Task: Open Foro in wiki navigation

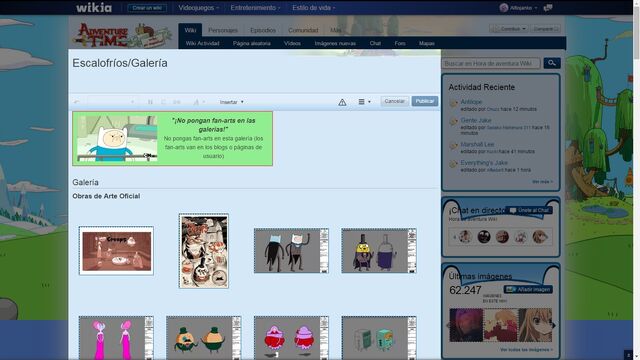Action: tap(400, 43)
